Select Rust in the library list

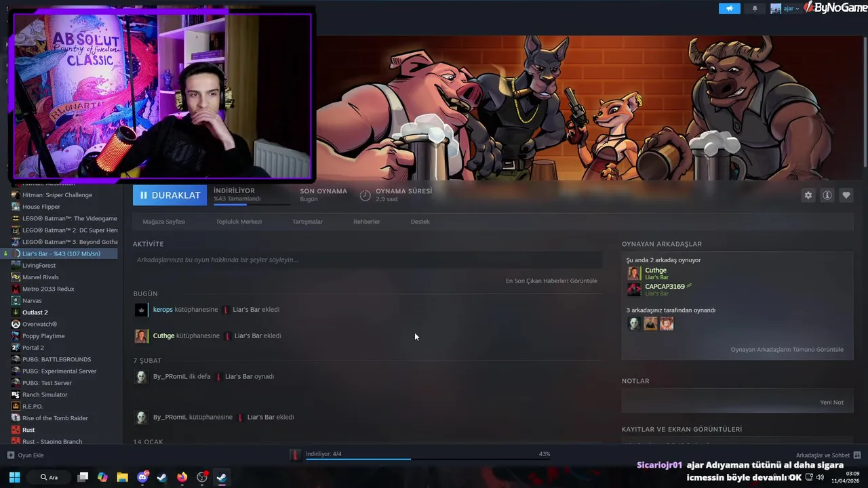point(28,430)
